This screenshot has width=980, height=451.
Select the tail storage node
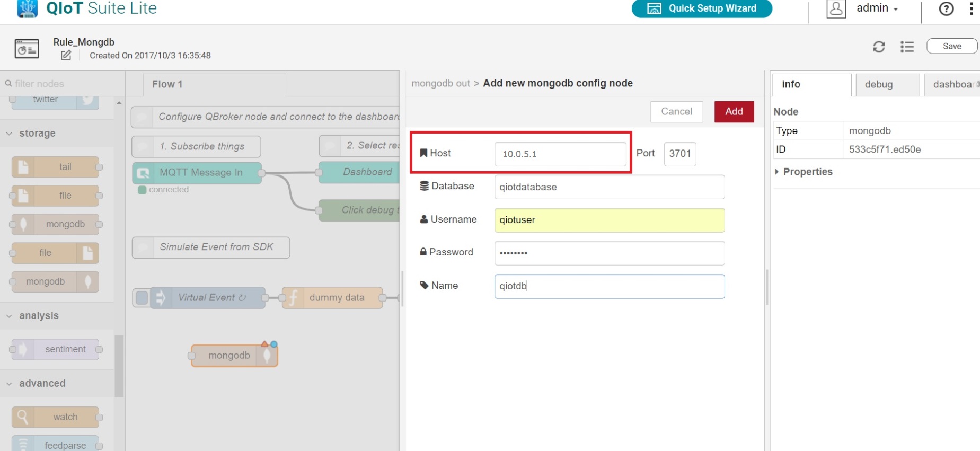55,167
